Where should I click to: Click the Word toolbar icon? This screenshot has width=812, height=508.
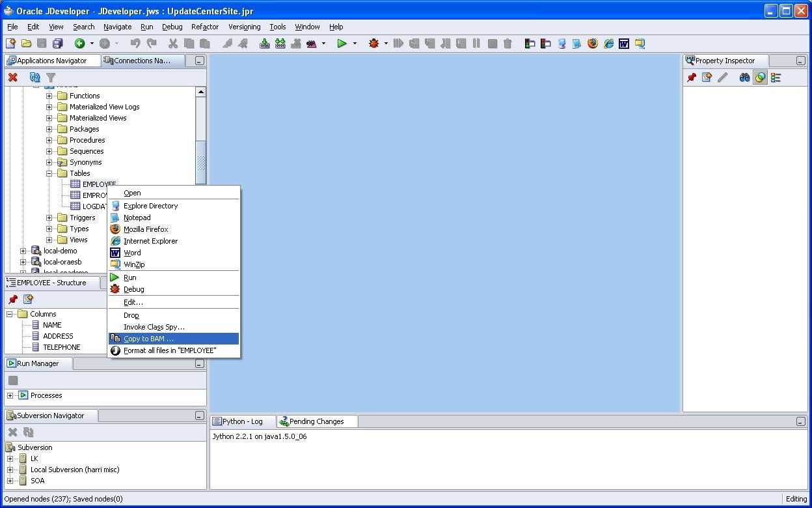tap(624, 44)
